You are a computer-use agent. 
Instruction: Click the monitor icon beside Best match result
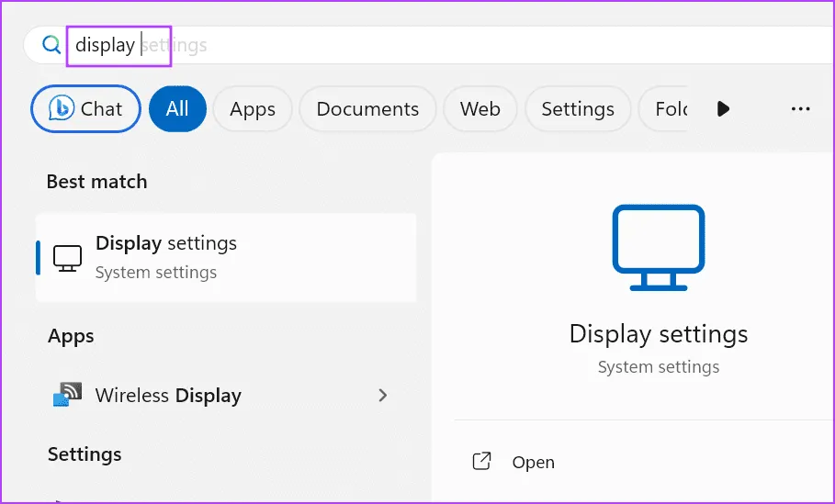coord(67,258)
